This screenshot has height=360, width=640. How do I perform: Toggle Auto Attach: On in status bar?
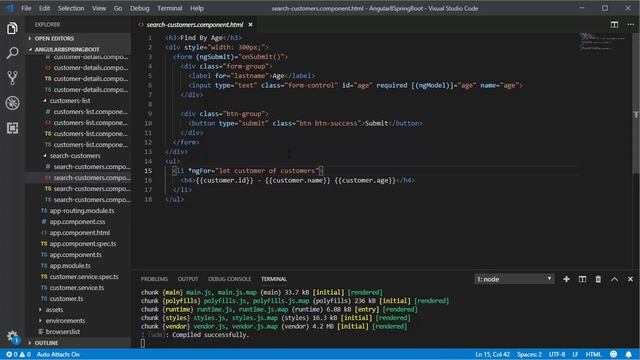[58, 354]
